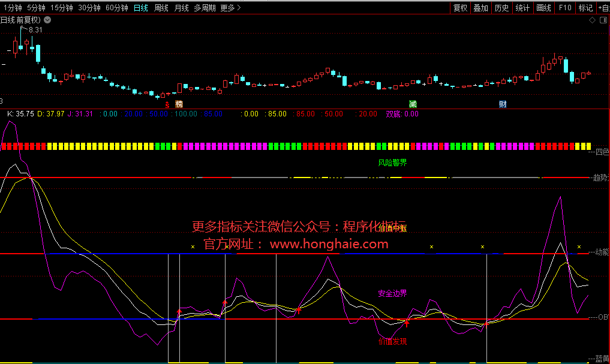
Task: Click the first red block in the color bar
Action: click(4, 146)
